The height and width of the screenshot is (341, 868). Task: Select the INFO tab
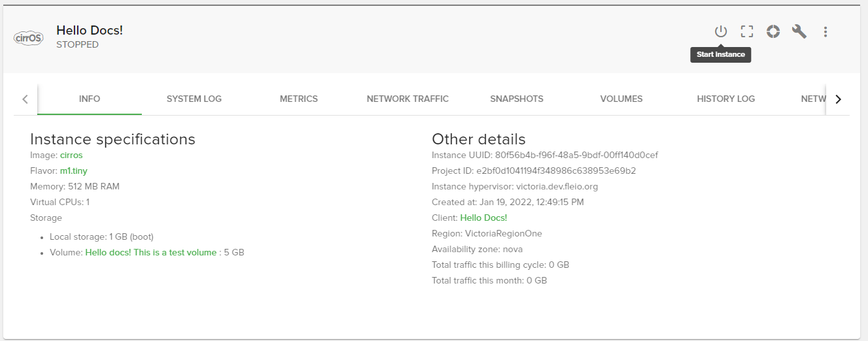90,99
